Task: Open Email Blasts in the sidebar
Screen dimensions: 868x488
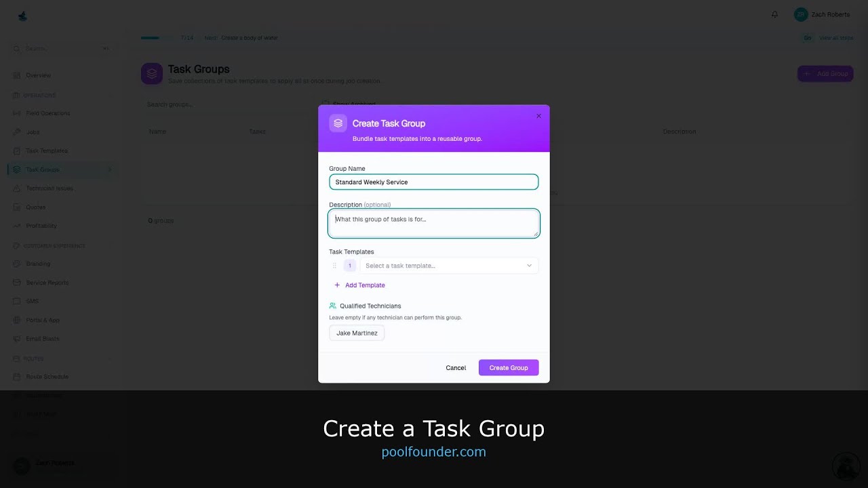Action: click(x=43, y=339)
